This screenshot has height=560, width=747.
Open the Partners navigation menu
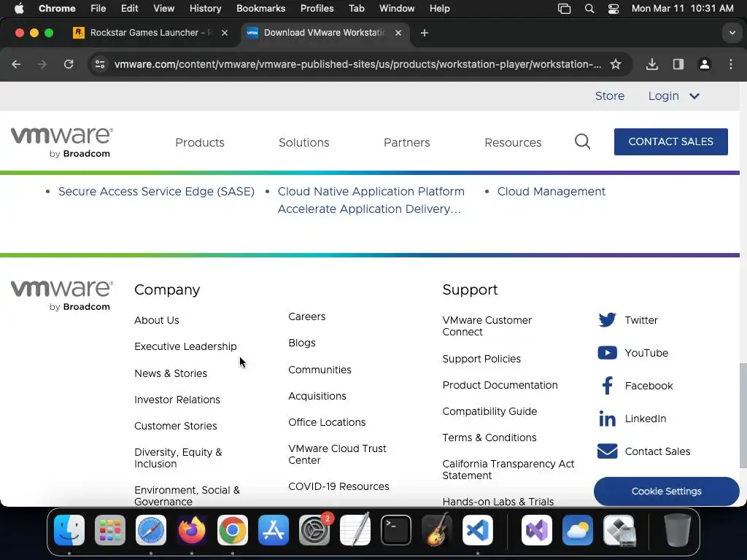coord(407,142)
